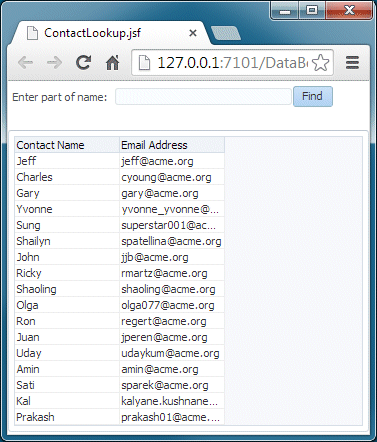
Task: Click email gary@acme.org
Action: (160, 193)
